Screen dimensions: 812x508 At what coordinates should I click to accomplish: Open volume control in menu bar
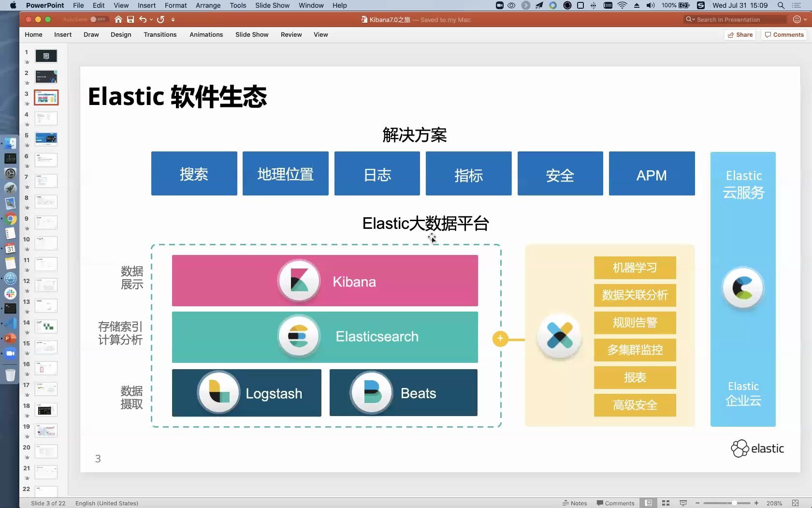(x=651, y=5)
